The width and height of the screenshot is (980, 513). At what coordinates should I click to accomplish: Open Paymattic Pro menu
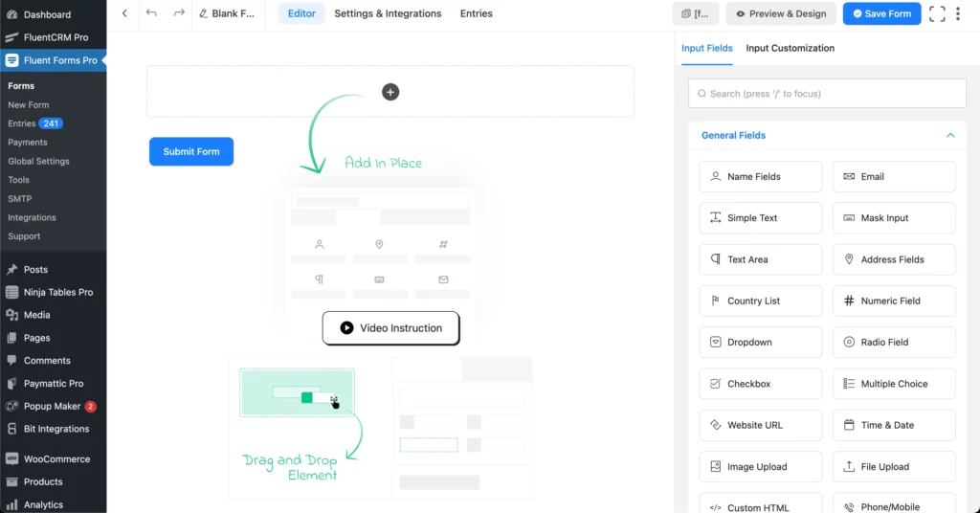coord(54,384)
